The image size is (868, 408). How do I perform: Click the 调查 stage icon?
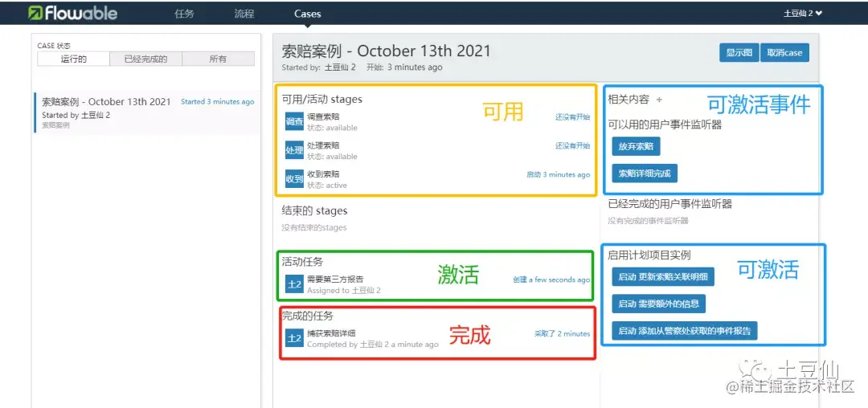(294, 121)
